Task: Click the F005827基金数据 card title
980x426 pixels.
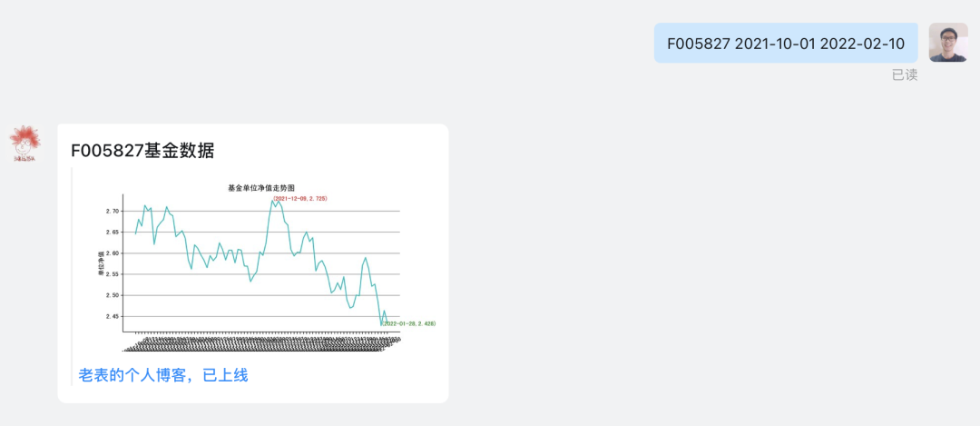Action: pyautogui.click(x=142, y=151)
